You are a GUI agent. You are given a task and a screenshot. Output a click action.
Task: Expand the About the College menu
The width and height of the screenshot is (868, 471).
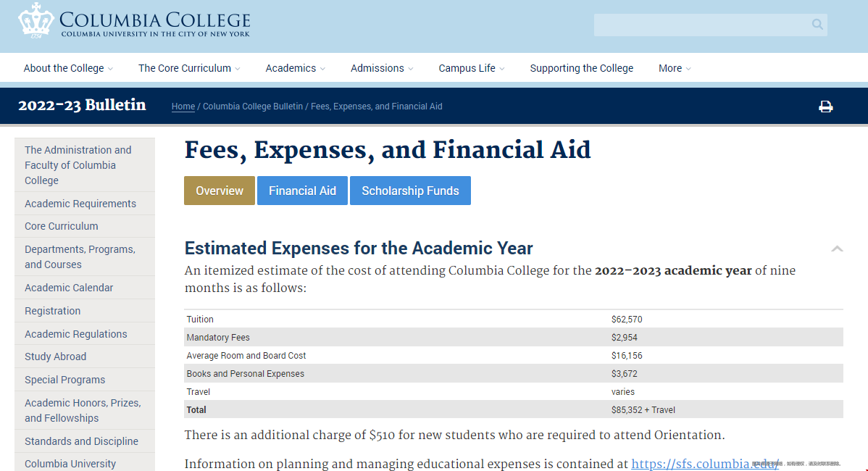coord(68,68)
